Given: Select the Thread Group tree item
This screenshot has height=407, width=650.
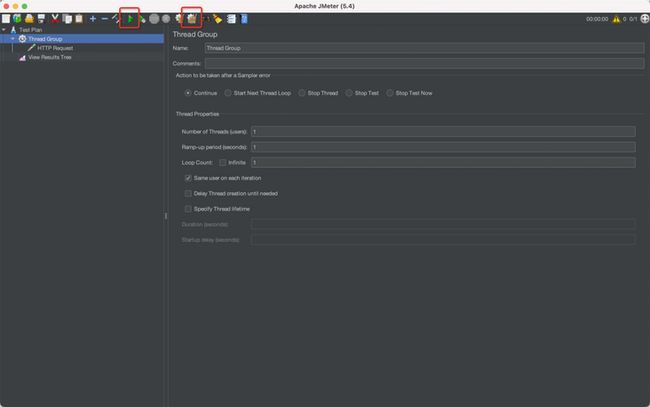Looking at the screenshot, I should point(45,39).
